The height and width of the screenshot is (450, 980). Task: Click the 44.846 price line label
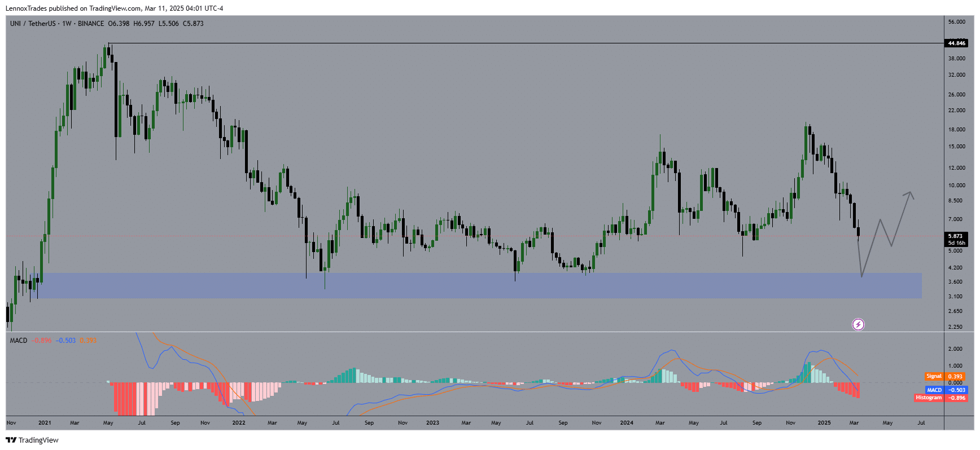956,43
